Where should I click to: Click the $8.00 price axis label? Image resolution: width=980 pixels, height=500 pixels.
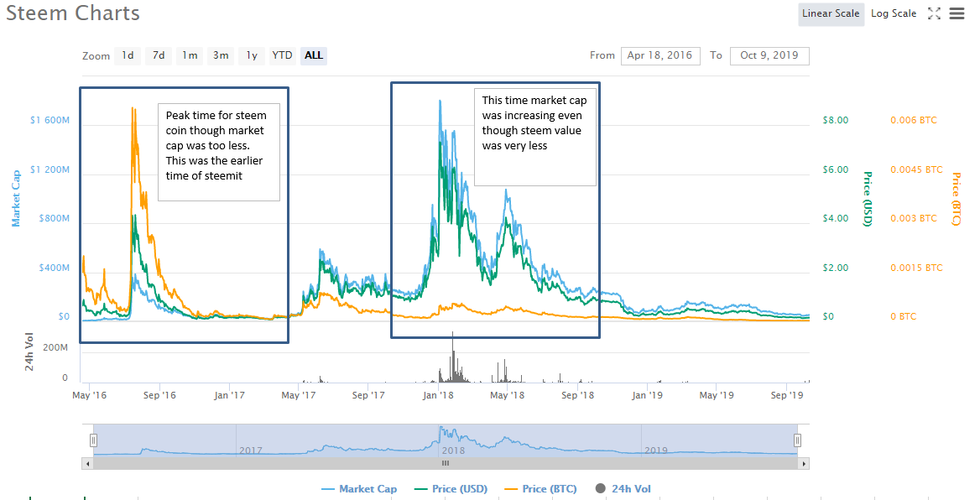click(836, 120)
